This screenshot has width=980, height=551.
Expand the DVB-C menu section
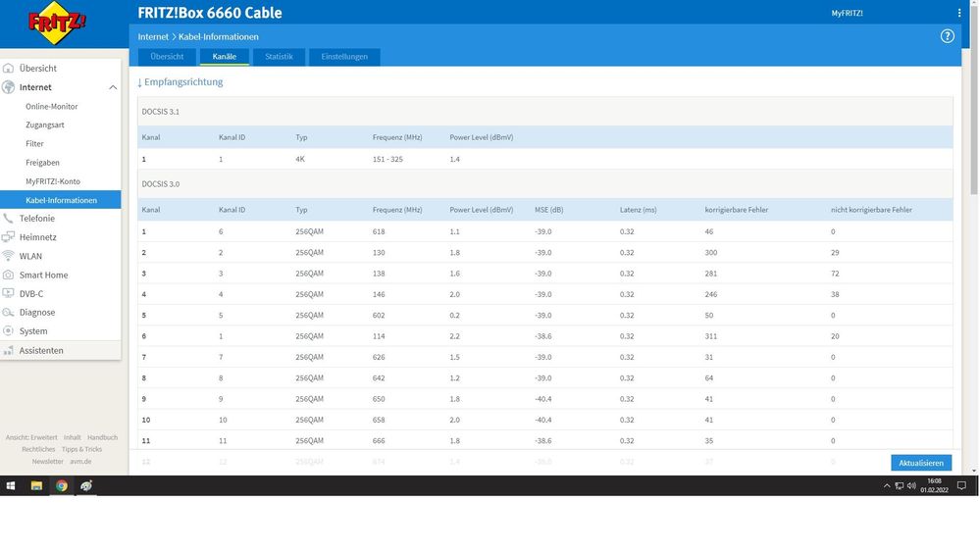coord(31,293)
